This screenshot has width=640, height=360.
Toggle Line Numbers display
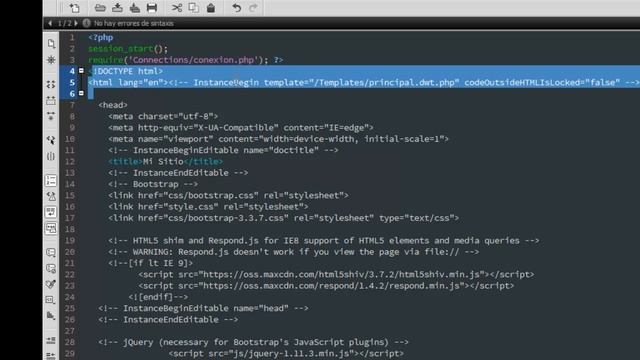51,180
